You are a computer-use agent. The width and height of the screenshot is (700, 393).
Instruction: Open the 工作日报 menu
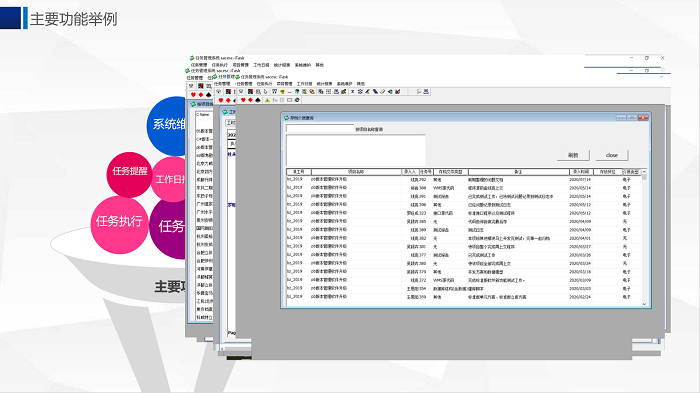click(x=304, y=84)
